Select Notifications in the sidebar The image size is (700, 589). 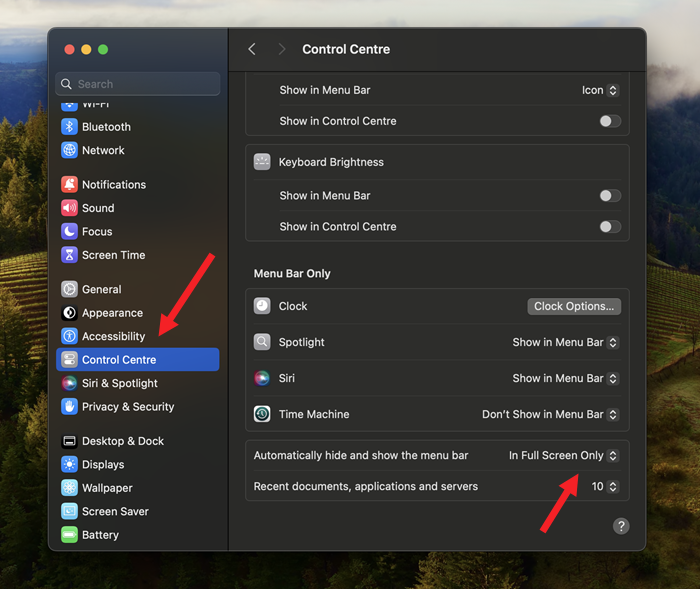pyautogui.click(x=138, y=184)
